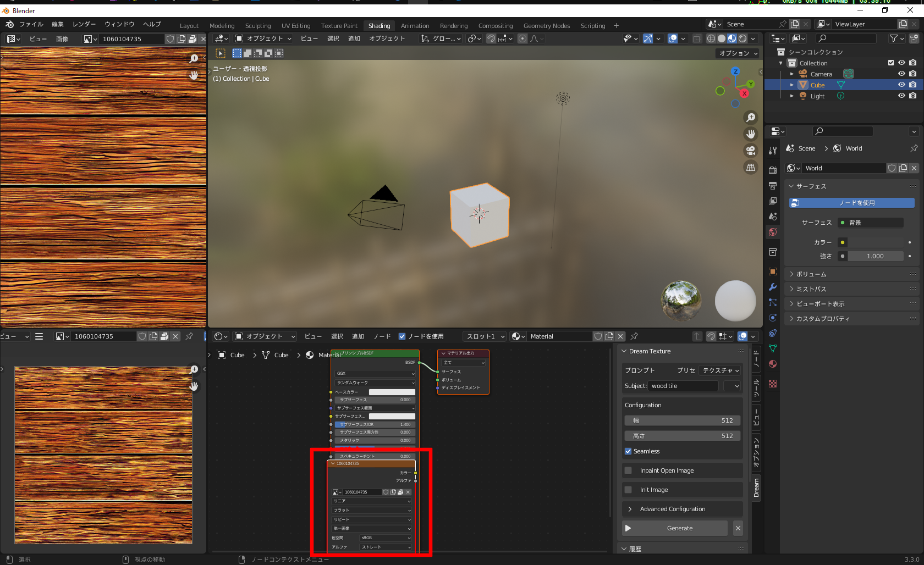This screenshot has height=565, width=924.
Task: Open the Texture properties tab
Action: pyautogui.click(x=773, y=384)
